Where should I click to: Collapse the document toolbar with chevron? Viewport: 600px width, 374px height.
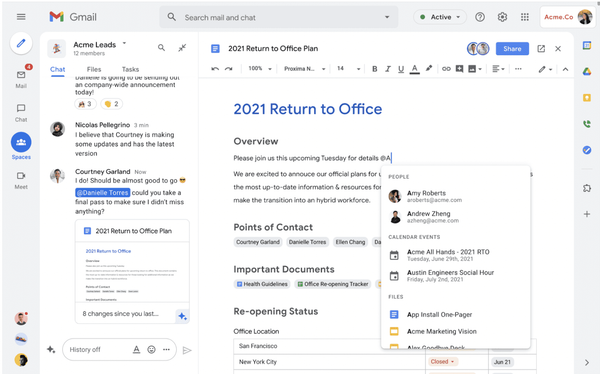click(565, 69)
